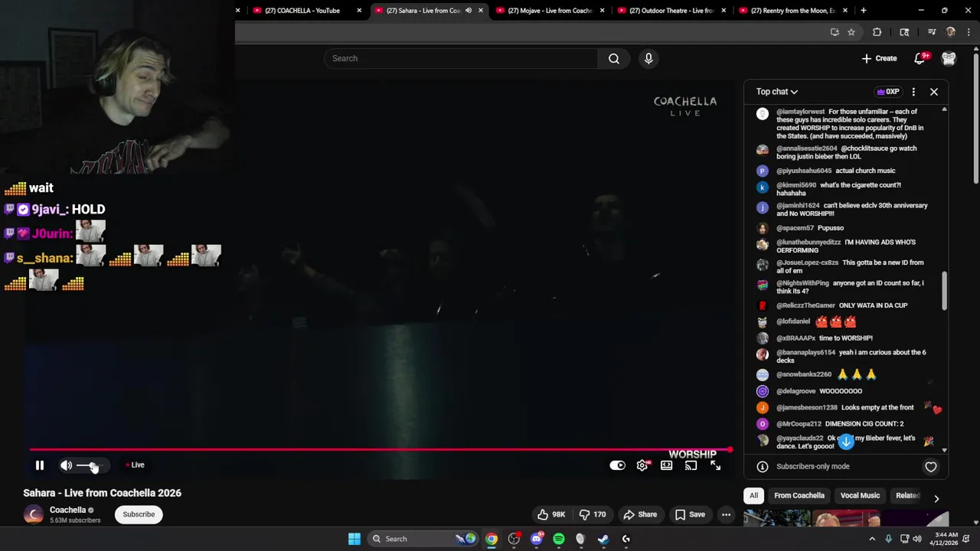
Task: Open the 0XP channel points badge
Action: coord(888,92)
